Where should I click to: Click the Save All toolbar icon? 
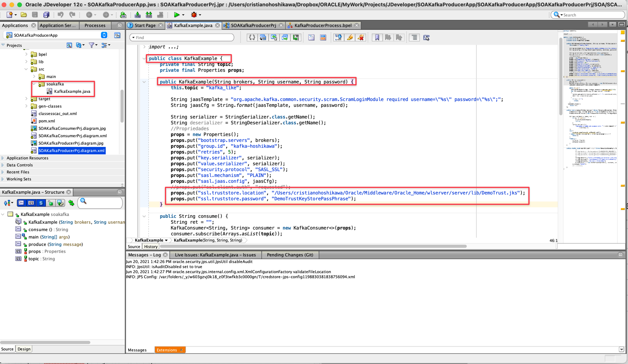coord(46,15)
